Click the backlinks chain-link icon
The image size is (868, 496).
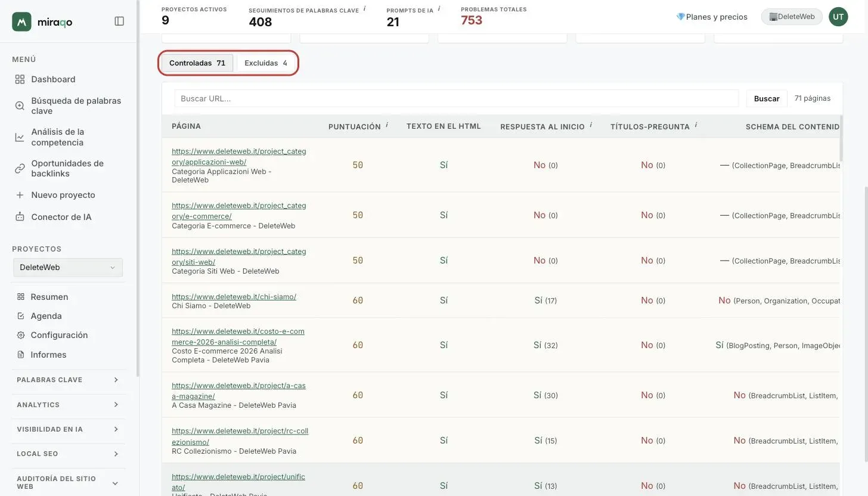(20, 169)
